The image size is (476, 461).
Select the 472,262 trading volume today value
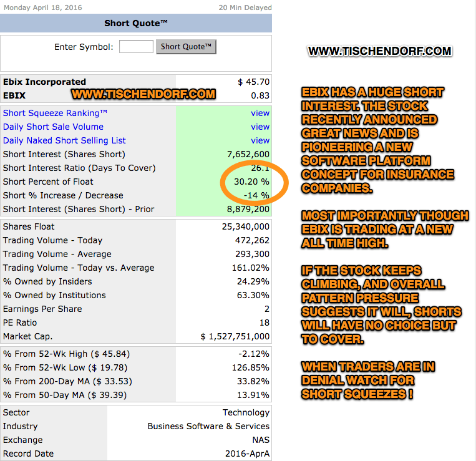coord(252,240)
